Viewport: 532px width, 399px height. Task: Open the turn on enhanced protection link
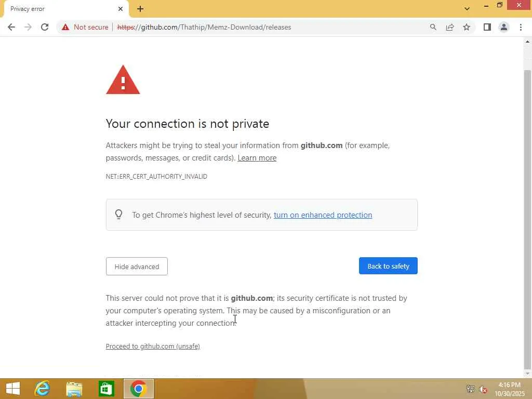[x=323, y=215]
